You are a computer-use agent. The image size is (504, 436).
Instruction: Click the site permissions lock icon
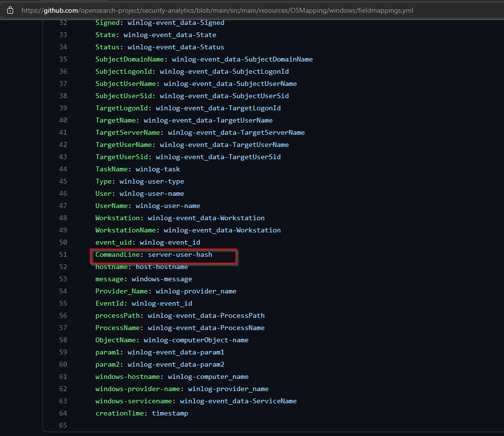[10, 10]
